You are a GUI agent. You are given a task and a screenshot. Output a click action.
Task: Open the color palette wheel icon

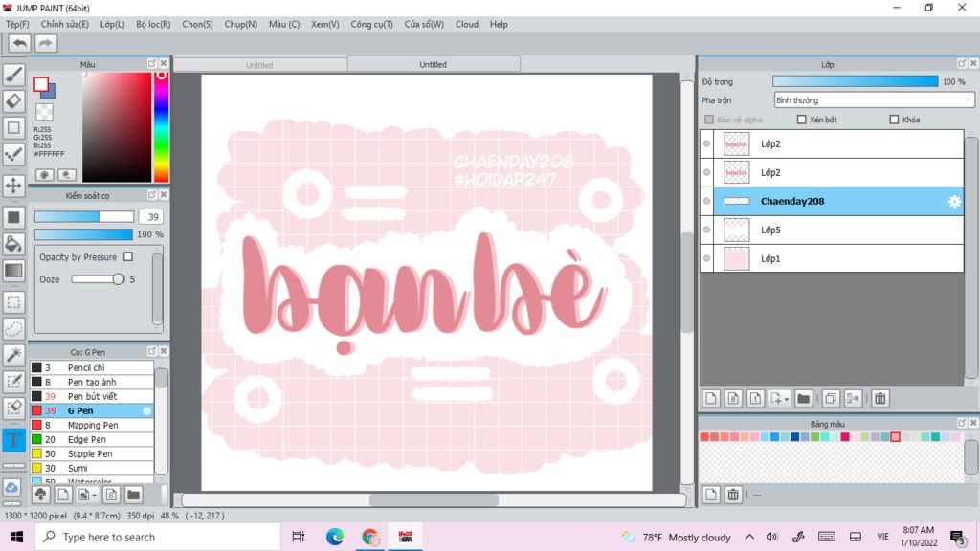click(44, 175)
